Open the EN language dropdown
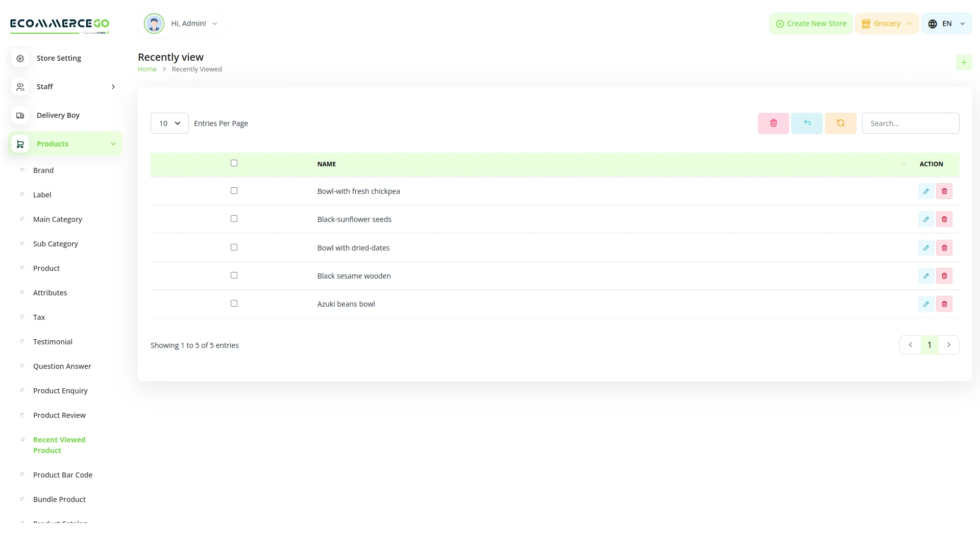This screenshot has height=551, width=980. (946, 23)
